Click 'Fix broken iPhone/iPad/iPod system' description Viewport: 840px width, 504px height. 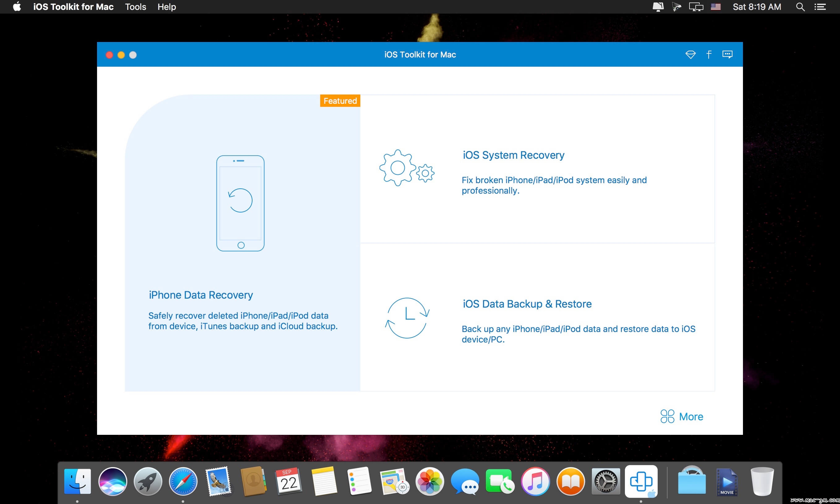554,185
